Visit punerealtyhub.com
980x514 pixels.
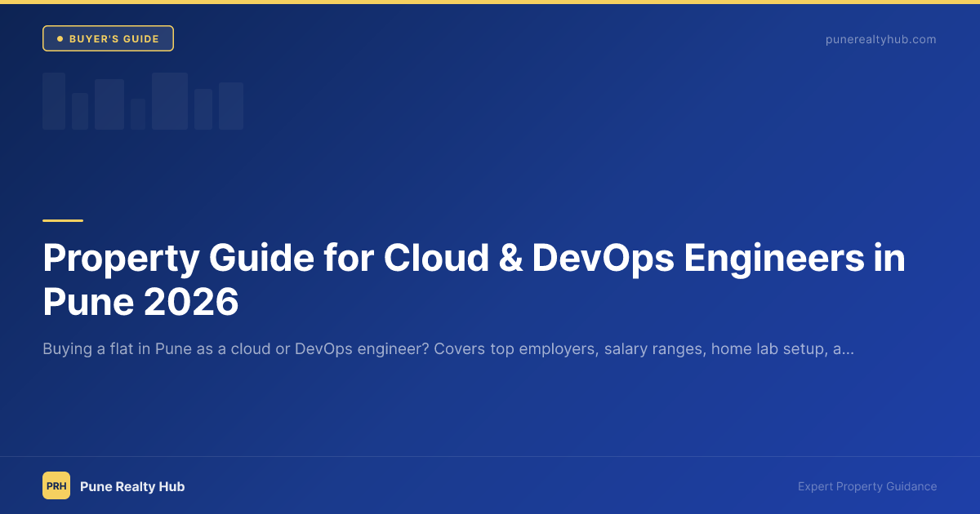point(881,38)
